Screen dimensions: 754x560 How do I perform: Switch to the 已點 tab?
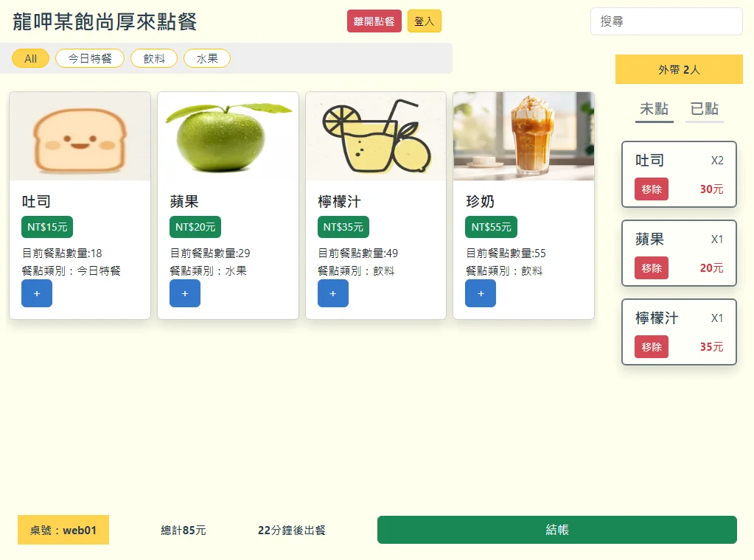[705, 110]
